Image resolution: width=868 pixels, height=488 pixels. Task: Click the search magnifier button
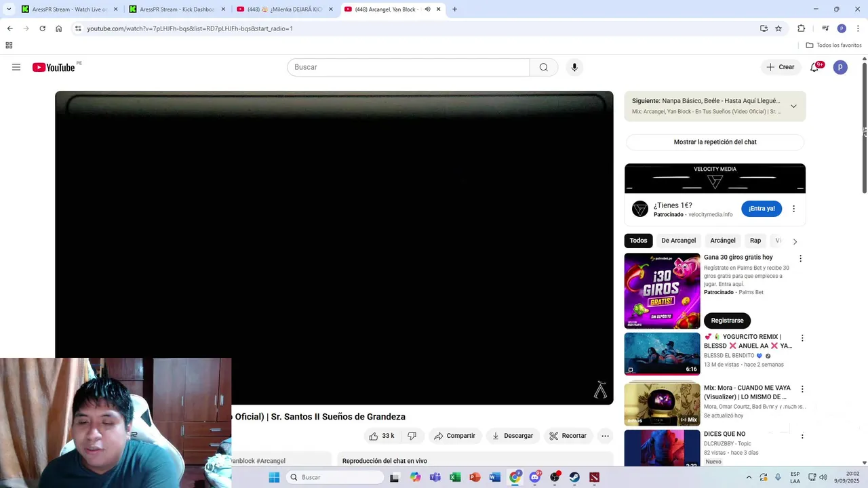544,67
